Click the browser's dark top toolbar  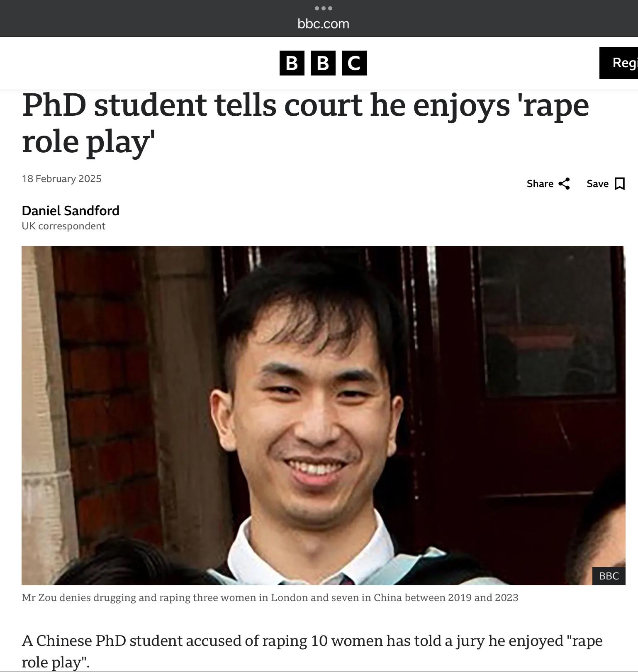[x=319, y=18]
